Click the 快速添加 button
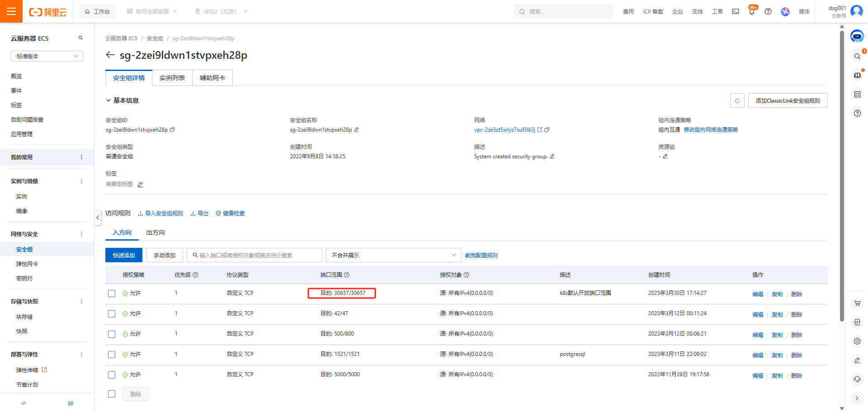Viewport: 868px width, 412px height. click(x=124, y=255)
